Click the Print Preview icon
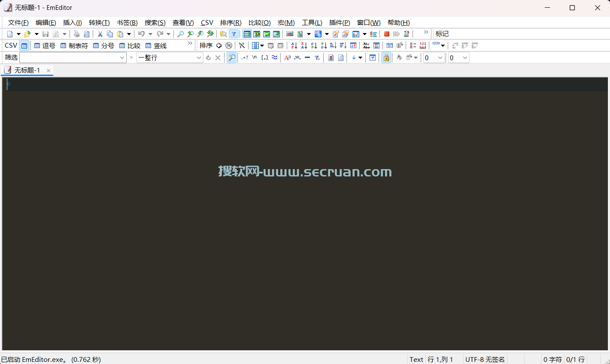 [87, 34]
